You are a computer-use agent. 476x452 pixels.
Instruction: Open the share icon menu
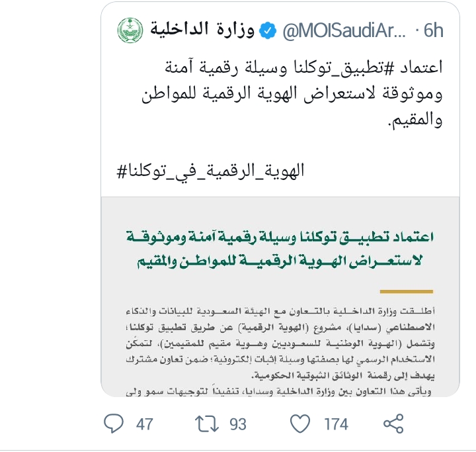tap(393, 424)
